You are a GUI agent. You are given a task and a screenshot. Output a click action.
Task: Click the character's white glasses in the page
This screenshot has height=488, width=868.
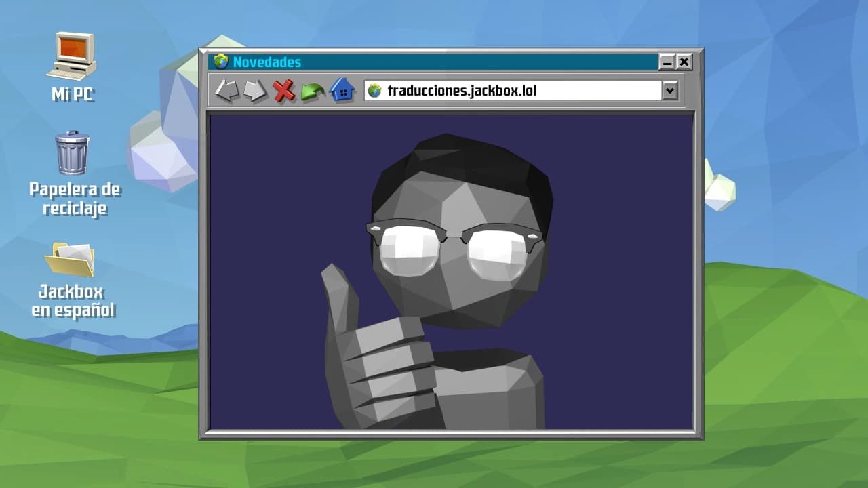(454, 249)
